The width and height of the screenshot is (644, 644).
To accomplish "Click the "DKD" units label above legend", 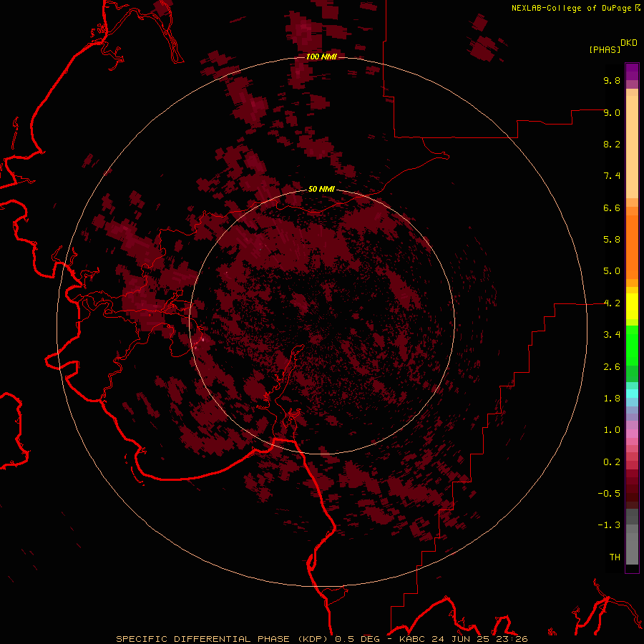I will click(x=629, y=43).
